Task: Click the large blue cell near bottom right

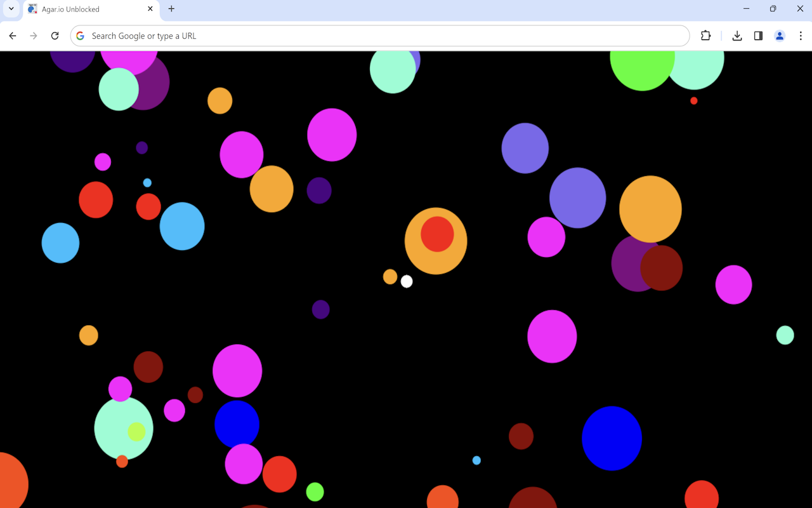Action: (612, 438)
